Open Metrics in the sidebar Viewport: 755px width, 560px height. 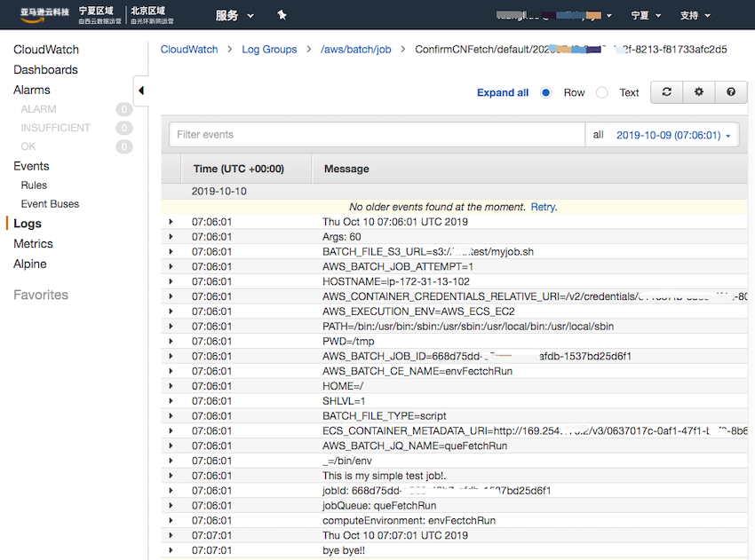click(x=33, y=243)
